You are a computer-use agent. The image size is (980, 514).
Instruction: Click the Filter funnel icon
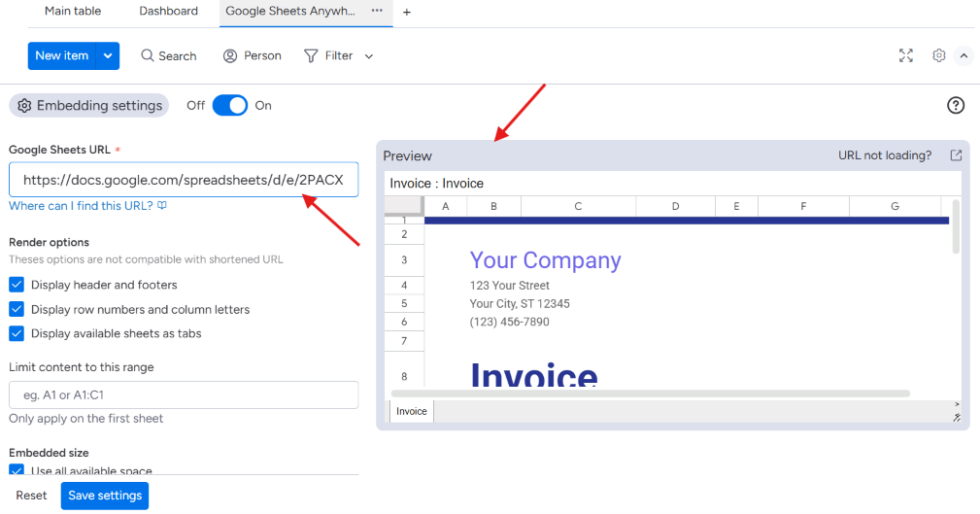pyautogui.click(x=311, y=55)
